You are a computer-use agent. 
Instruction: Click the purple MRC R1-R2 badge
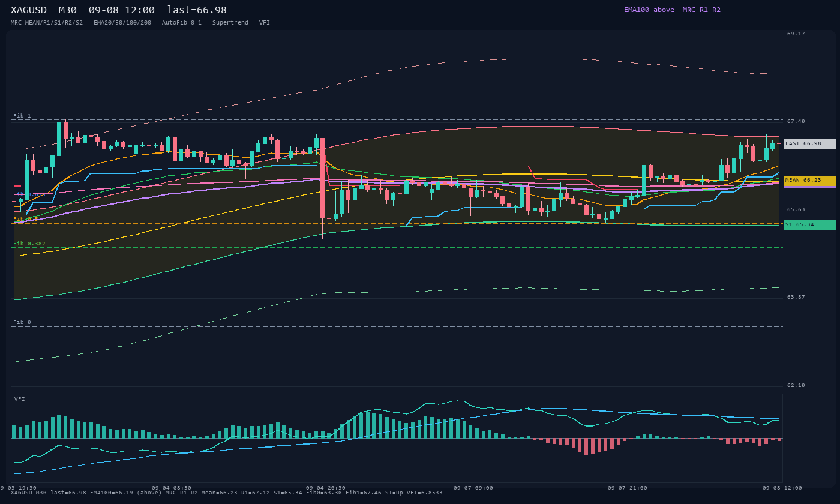coord(701,10)
